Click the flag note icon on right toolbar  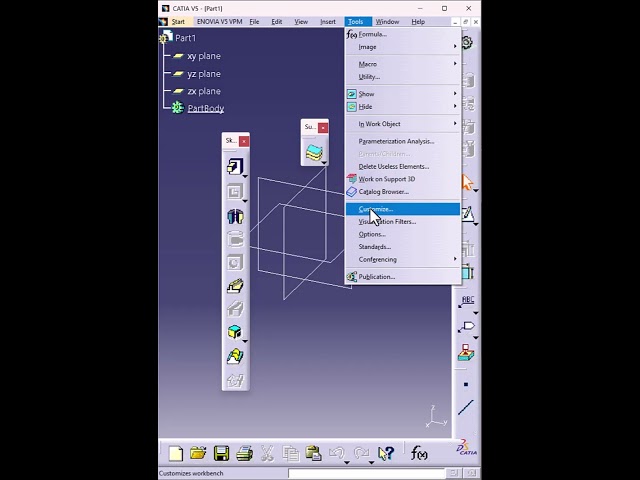pos(466,327)
